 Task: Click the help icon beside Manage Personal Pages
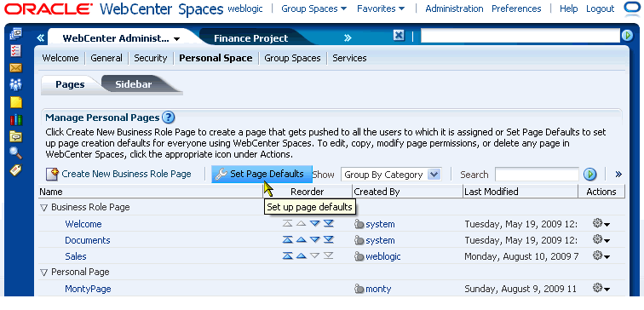[x=169, y=118]
